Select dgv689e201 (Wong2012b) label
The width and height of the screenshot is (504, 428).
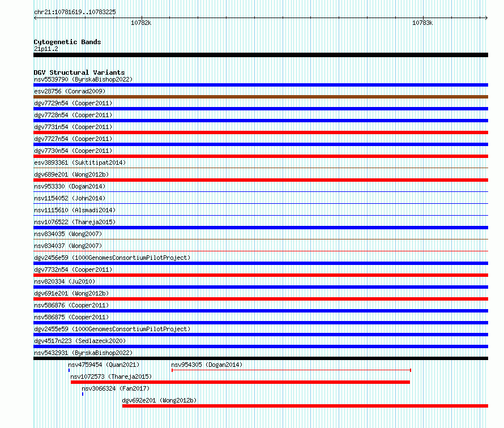click(x=71, y=174)
